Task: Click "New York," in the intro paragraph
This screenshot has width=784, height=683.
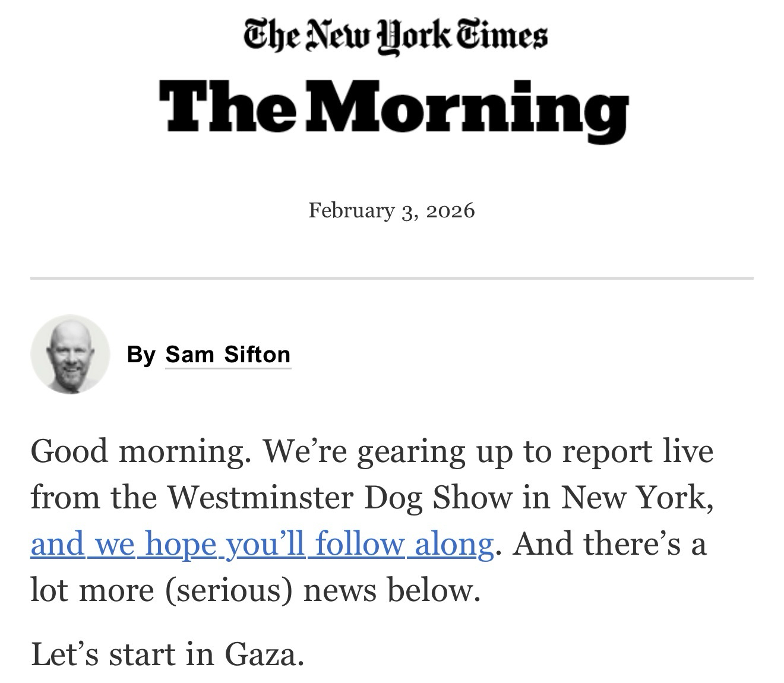Action: coord(637,498)
